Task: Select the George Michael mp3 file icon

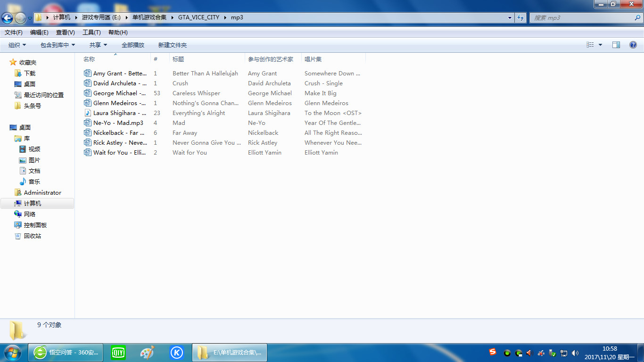Action: 87,93
